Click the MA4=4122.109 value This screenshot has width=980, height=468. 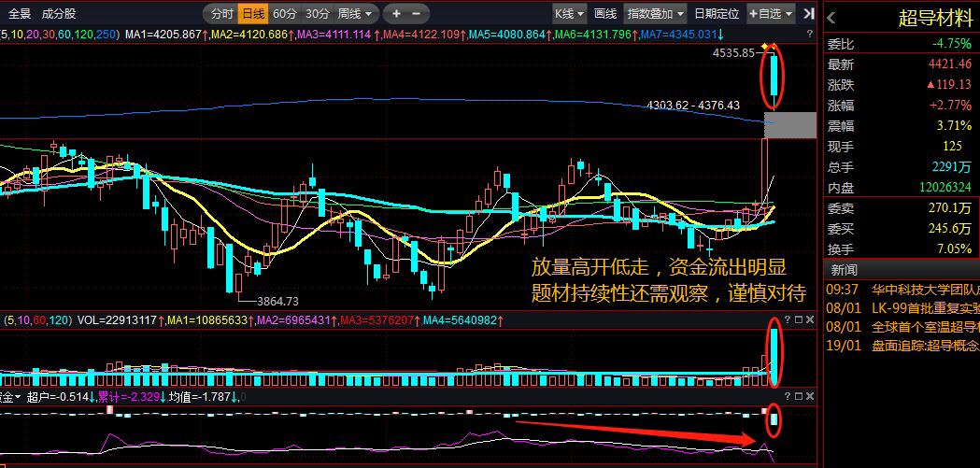[420, 35]
